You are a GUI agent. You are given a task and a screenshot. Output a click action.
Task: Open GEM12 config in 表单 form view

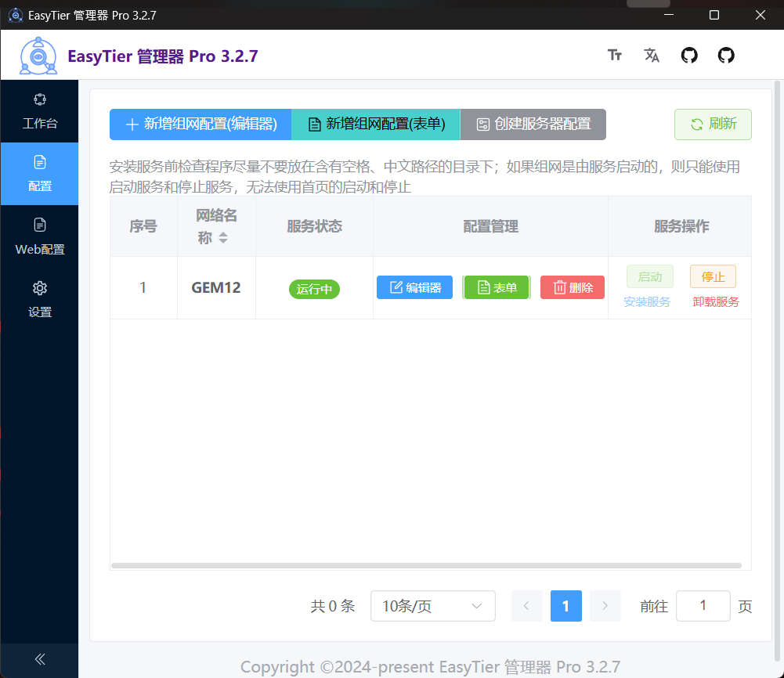click(496, 287)
